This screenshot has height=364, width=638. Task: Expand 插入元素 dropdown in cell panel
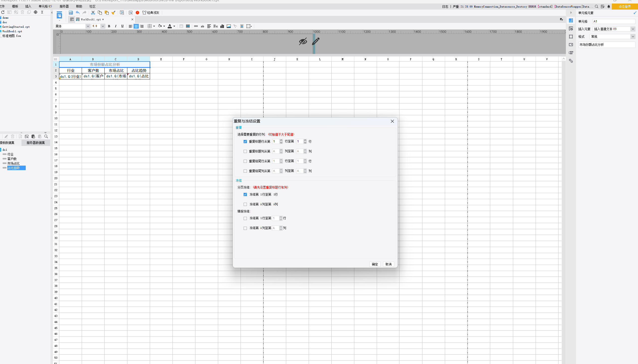[x=633, y=29]
